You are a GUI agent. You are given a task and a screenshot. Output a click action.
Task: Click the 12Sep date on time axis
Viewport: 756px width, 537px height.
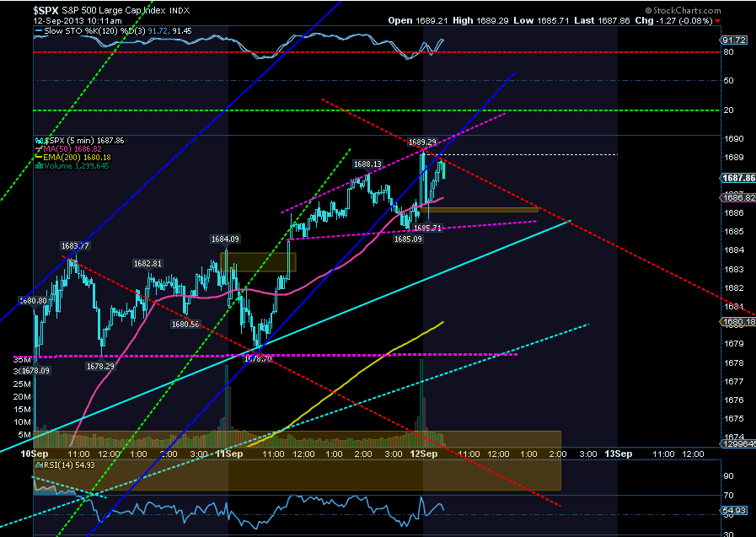pyautogui.click(x=424, y=454)
